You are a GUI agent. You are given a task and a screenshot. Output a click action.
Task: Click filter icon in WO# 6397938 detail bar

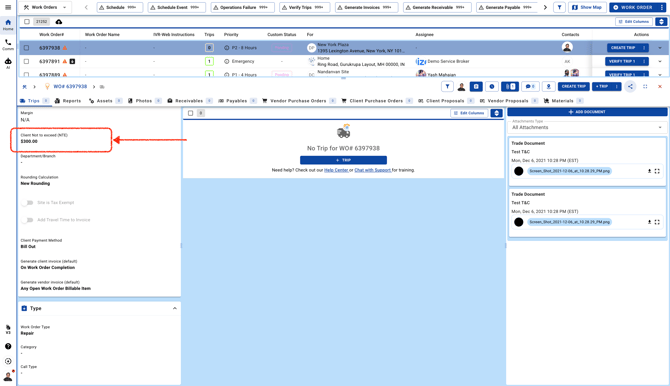pos(447,86)
